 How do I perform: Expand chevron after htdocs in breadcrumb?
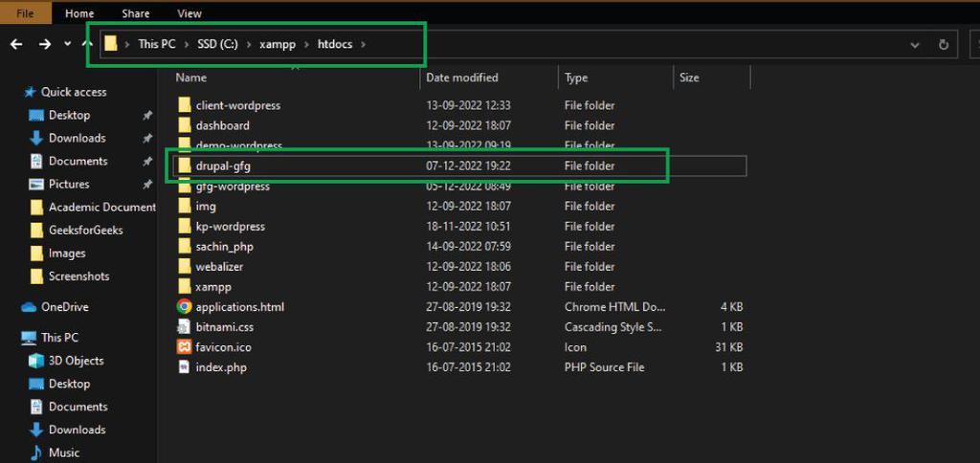coord(364,44)
